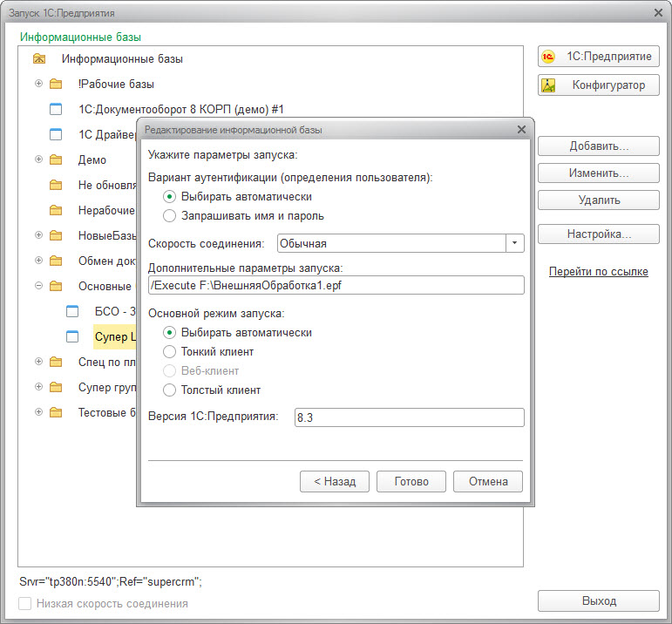Viewport: 672px width, 624px height.
Task: Choose Толстый клиент launch mode
Action: [x=169, y=390]
